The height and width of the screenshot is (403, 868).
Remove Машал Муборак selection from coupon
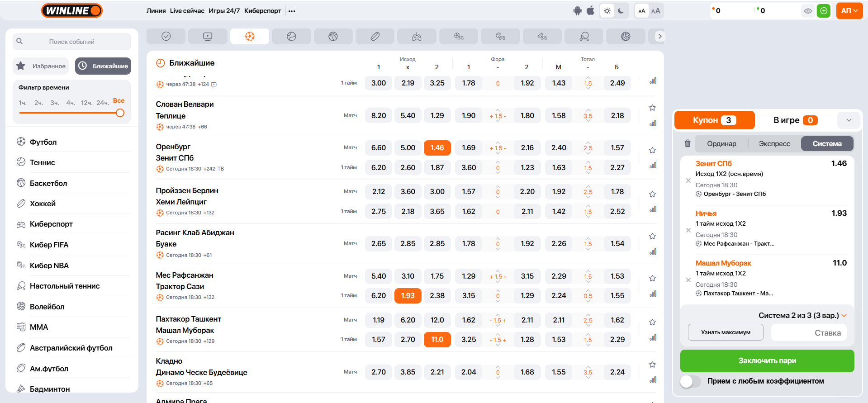coord(688,280)
